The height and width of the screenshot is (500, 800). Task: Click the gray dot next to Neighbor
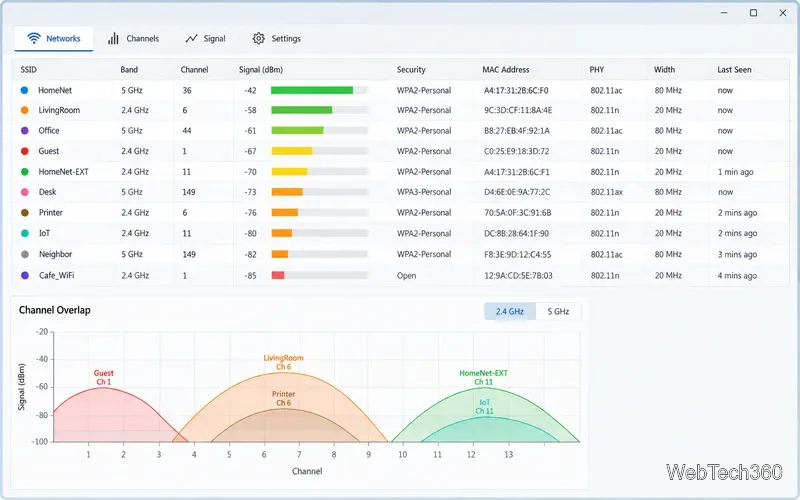24,254
